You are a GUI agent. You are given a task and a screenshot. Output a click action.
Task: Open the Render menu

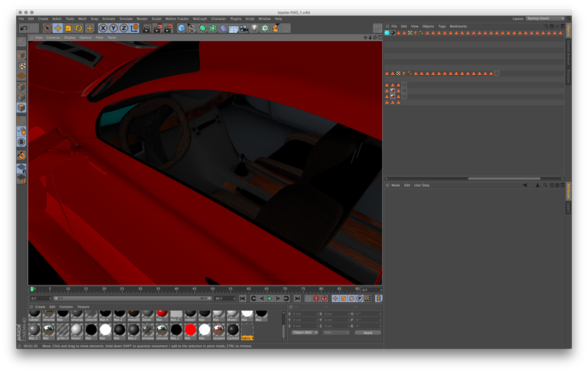[x=142, y=18]
